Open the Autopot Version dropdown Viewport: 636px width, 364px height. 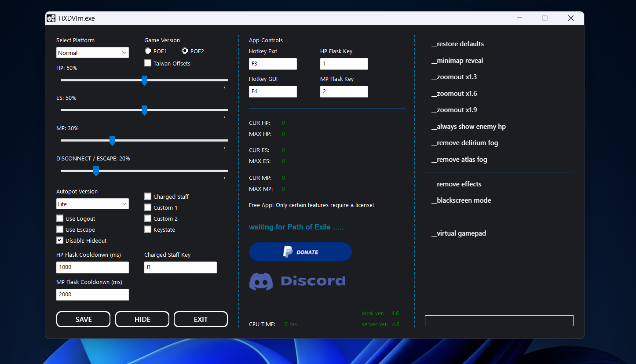(x=92, y=204)
